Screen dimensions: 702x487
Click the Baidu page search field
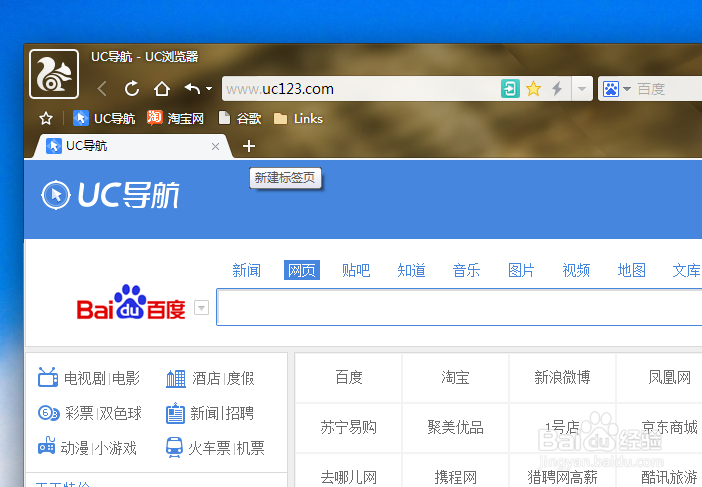coord(459,307)
